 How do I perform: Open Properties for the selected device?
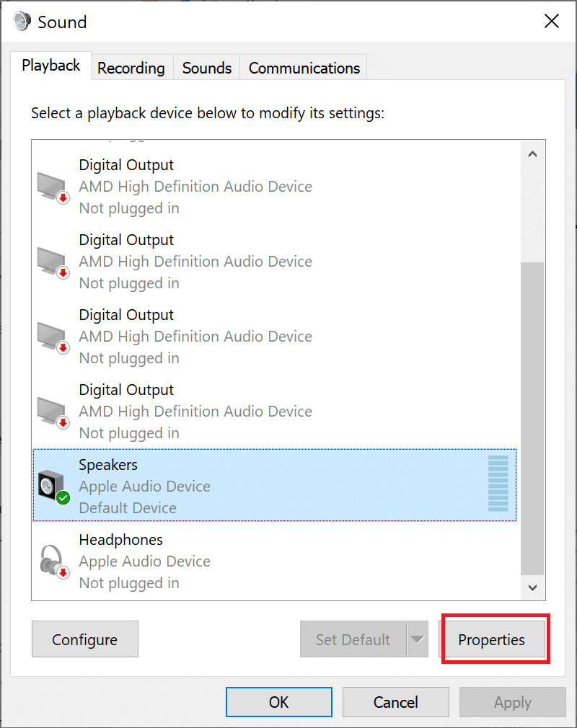tap(492, 639)
